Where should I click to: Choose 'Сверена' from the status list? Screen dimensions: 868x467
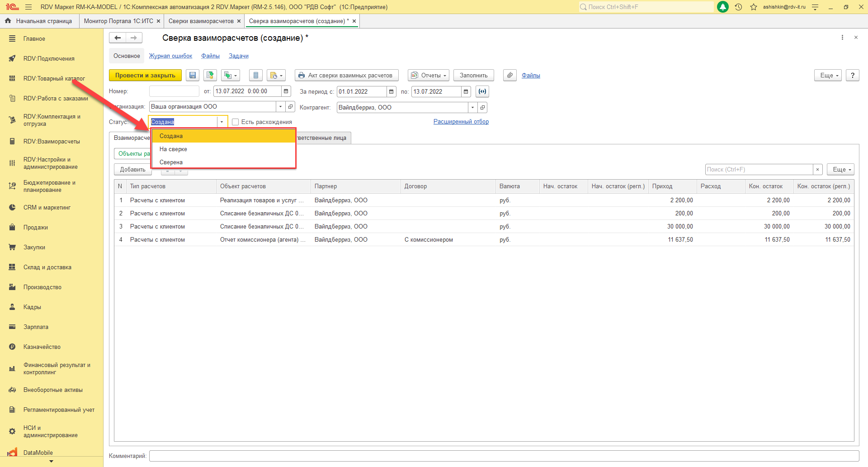click(x=171, y=162)
